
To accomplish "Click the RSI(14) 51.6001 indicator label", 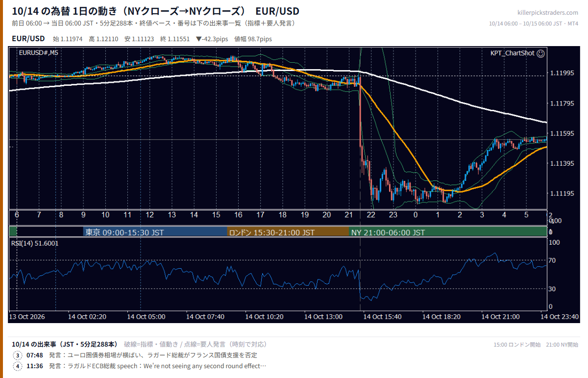I will pyautogui.click(x=34, y=243).
